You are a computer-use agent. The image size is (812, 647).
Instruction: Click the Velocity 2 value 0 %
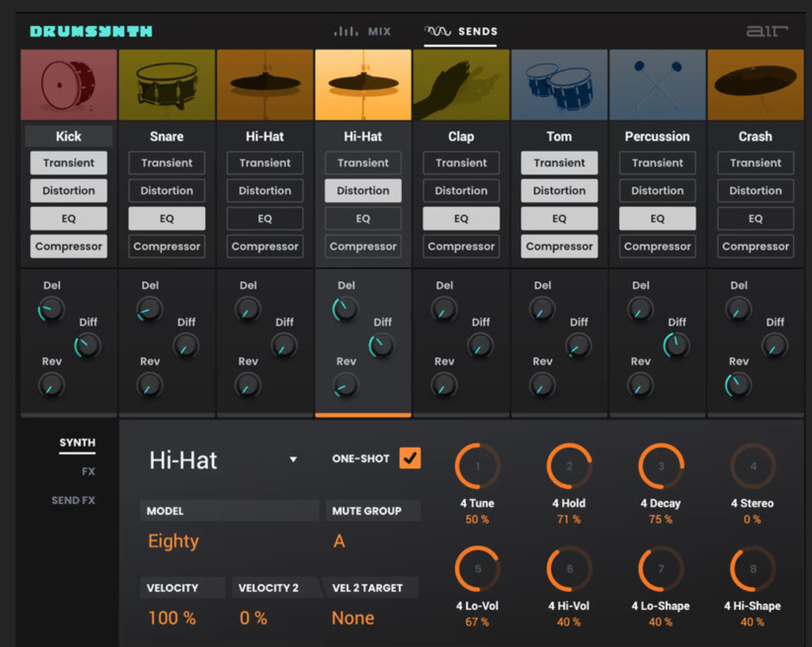click(x=253, y=618)
